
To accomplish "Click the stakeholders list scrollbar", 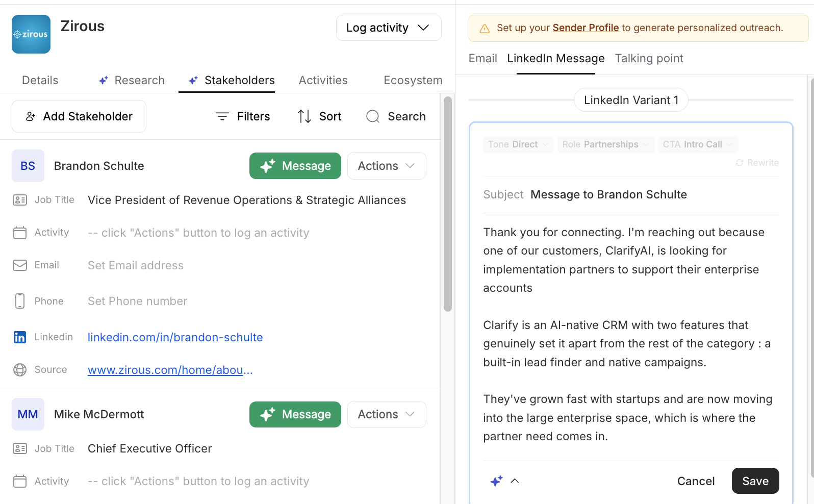I will coord(448,204).
